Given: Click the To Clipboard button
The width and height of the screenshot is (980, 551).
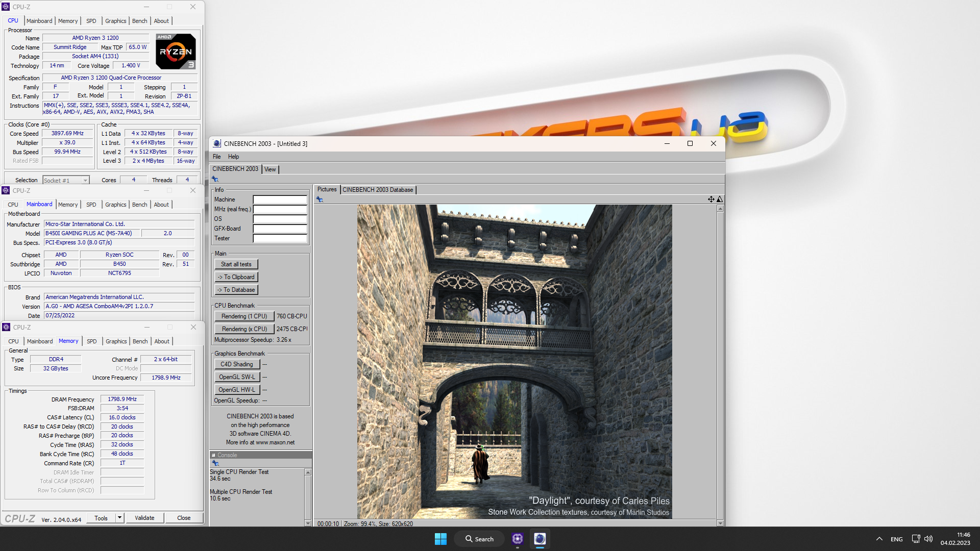Looking at the screenshot, I should (236, 277).
